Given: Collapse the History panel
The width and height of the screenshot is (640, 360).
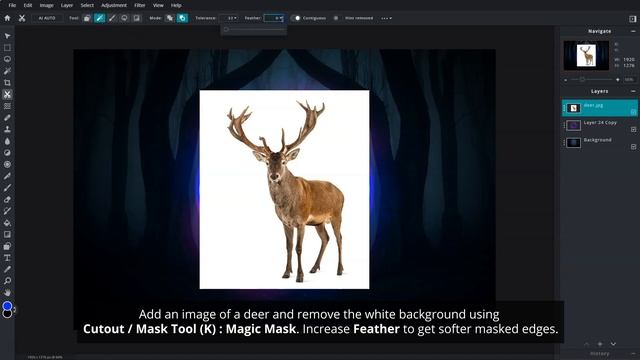Looking at the screenshot, I should click(633, 353).
